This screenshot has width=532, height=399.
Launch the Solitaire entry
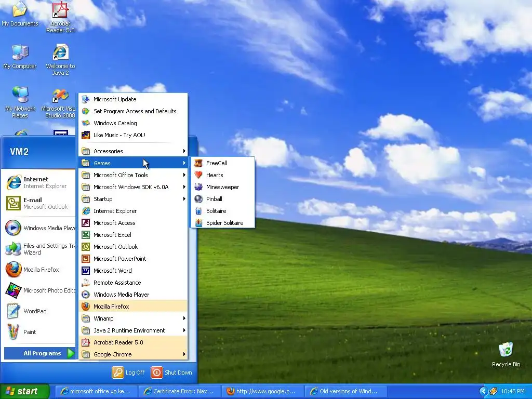222,211
